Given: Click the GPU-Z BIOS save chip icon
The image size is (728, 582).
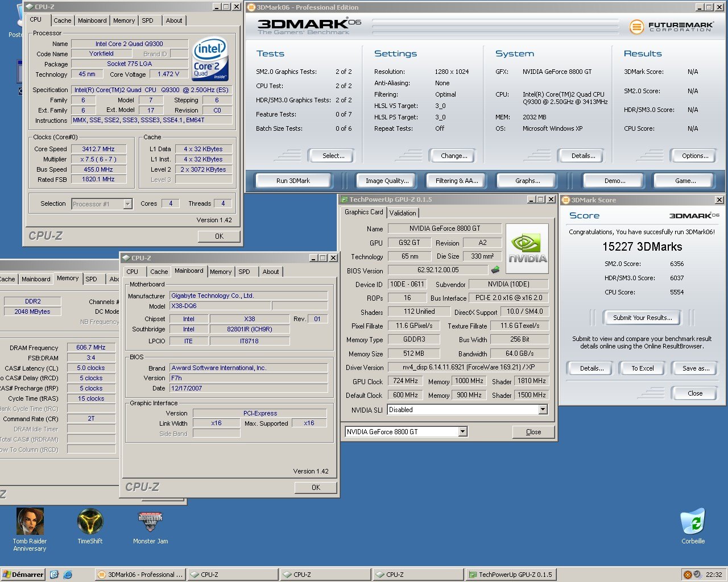Looking at the screenshot, I should [495, 270].
